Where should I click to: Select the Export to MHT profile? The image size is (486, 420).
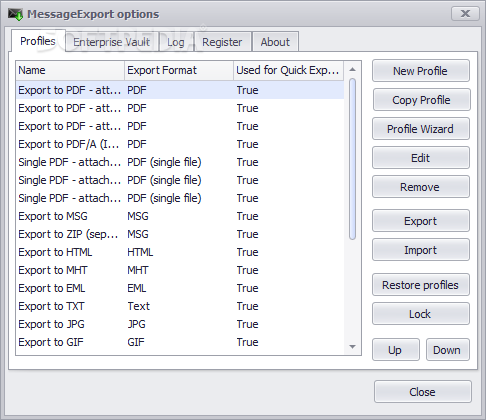[x=180, y=270]
